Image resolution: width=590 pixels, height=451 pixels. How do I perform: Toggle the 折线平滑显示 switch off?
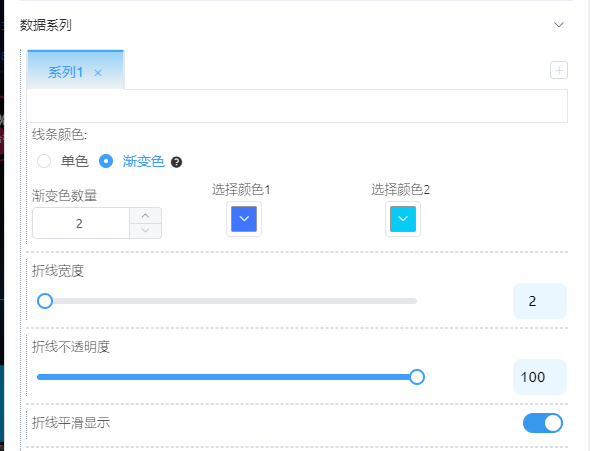(543, 423)
